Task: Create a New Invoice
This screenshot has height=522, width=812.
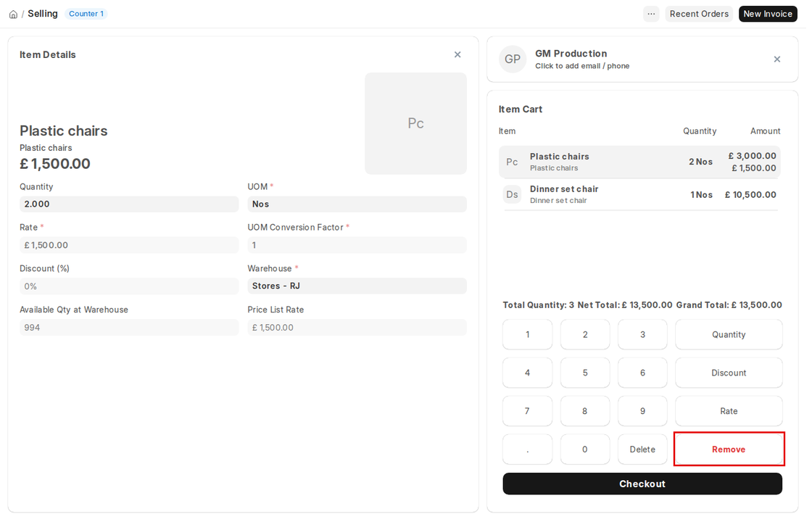Action: [768, 14]
